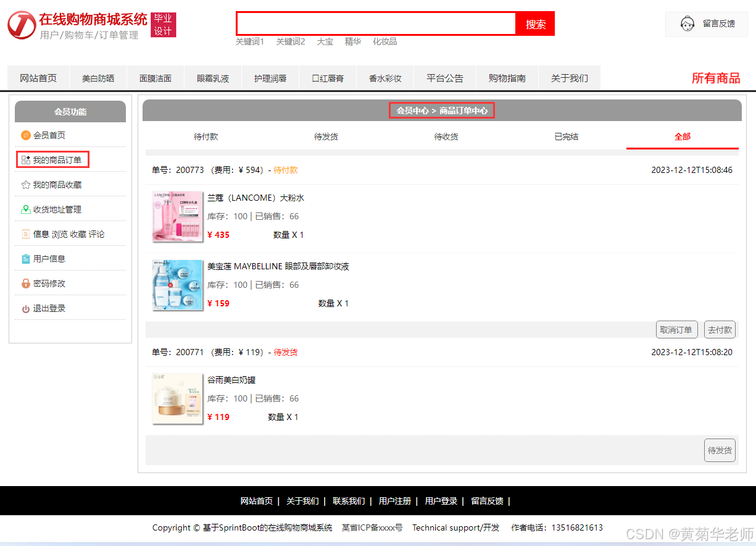The width and height of the screenshot is (756, 546).
Task: Click the 去付款 button
Action: [x=720, y=330]
